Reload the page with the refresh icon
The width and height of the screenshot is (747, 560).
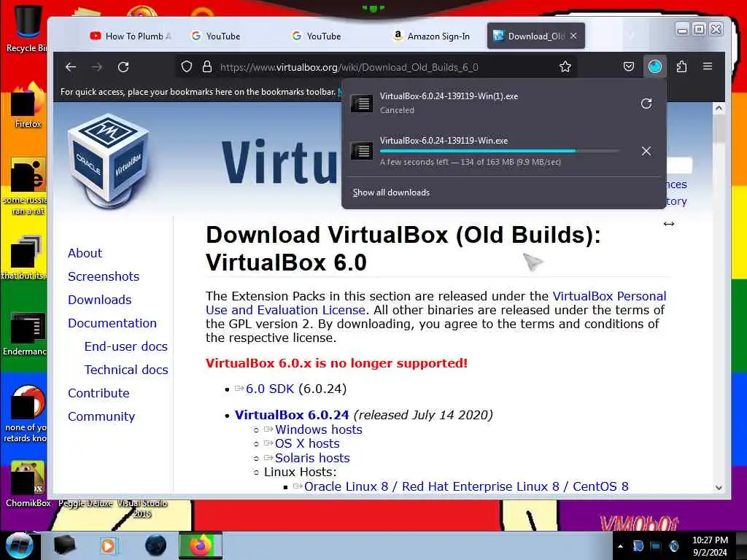tap(123, 67)
